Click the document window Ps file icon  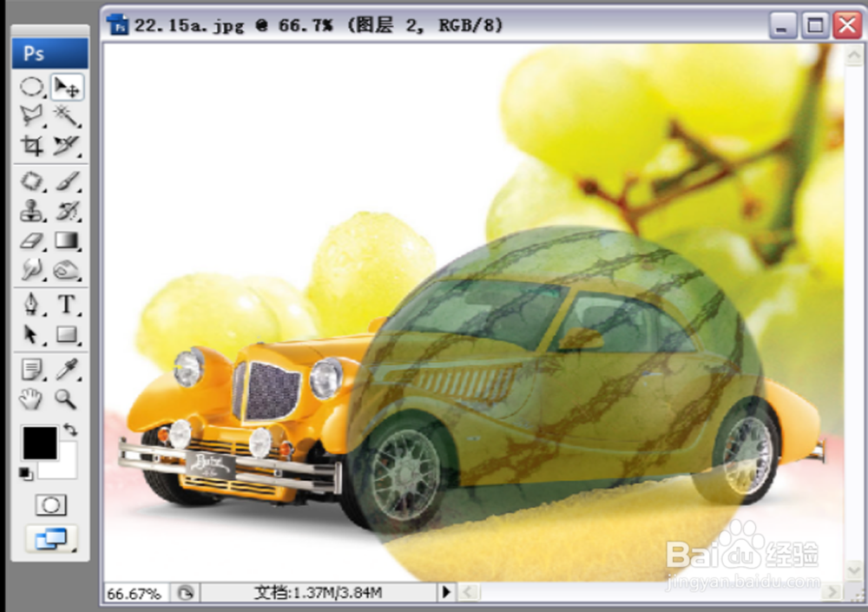pos(118,25)
